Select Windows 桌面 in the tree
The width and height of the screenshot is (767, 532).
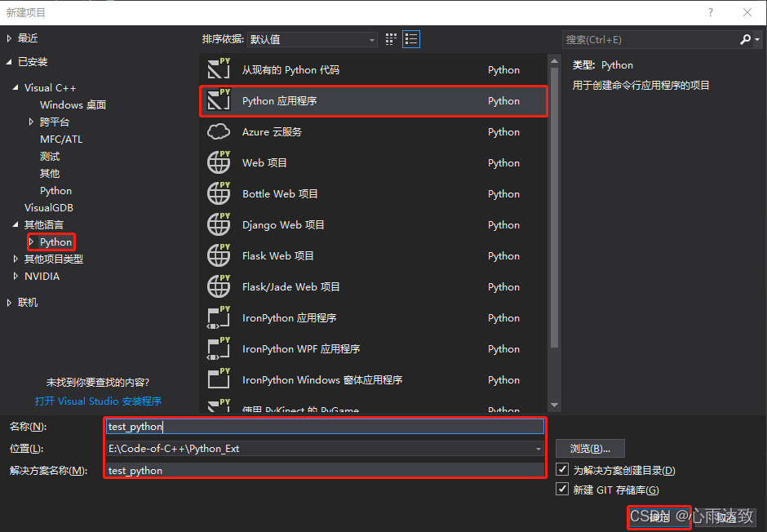pyautogui.click(x=73, y=105)
